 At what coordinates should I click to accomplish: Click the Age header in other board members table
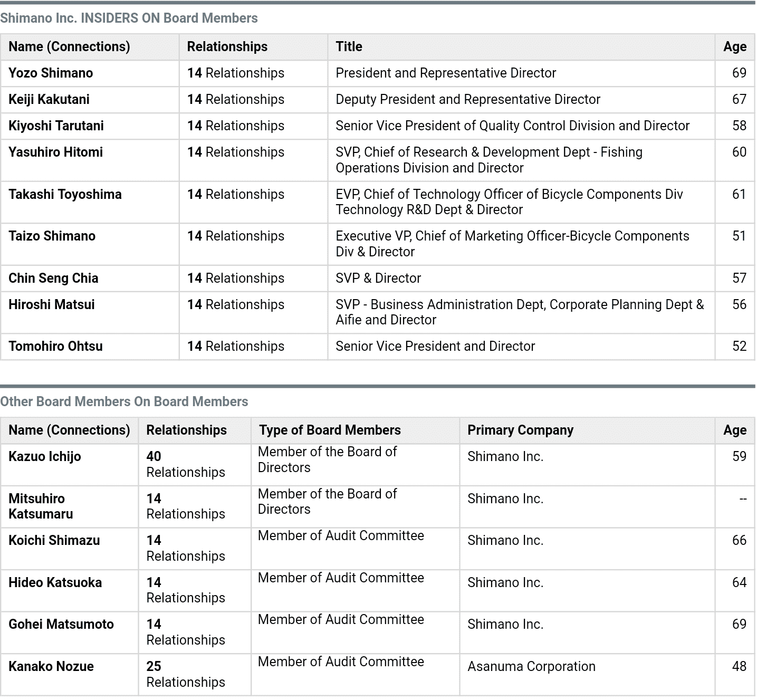click(x=735, y=430)
